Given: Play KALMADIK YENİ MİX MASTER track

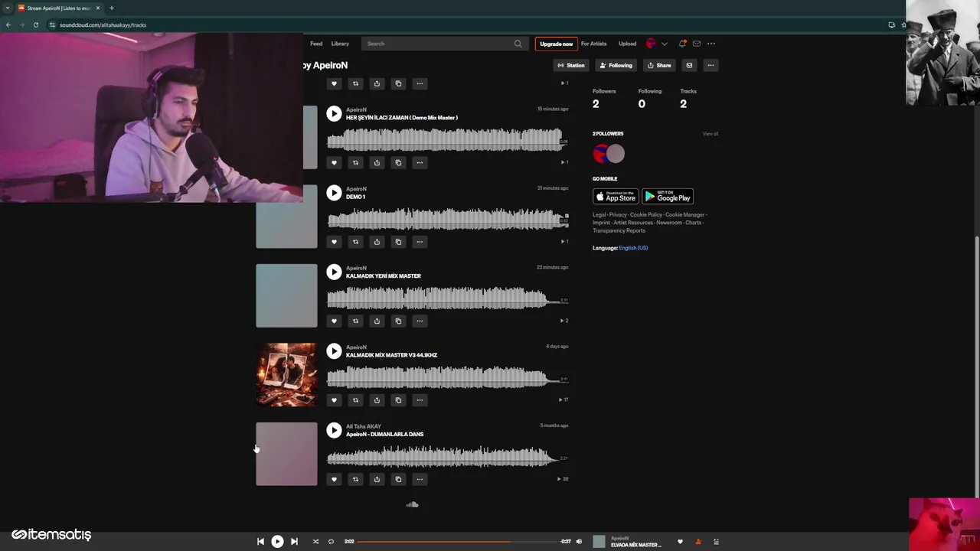Looking at the screenshot, I should (334, 272).
